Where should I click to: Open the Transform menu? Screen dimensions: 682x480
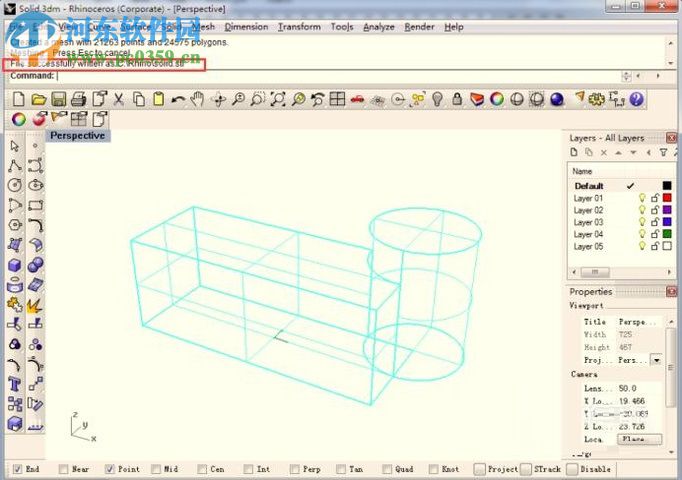(x=299, y=27)
